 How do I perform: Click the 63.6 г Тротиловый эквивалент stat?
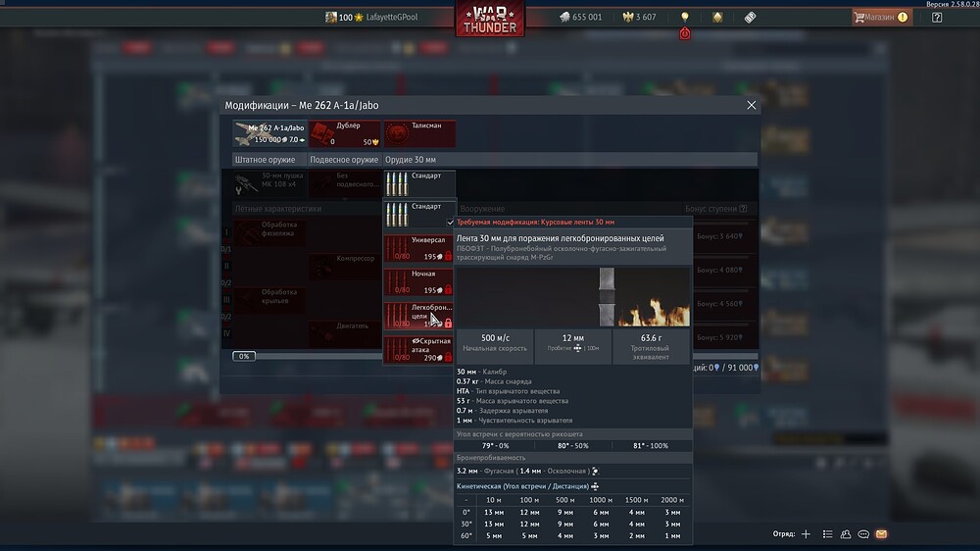coord(652,346)
